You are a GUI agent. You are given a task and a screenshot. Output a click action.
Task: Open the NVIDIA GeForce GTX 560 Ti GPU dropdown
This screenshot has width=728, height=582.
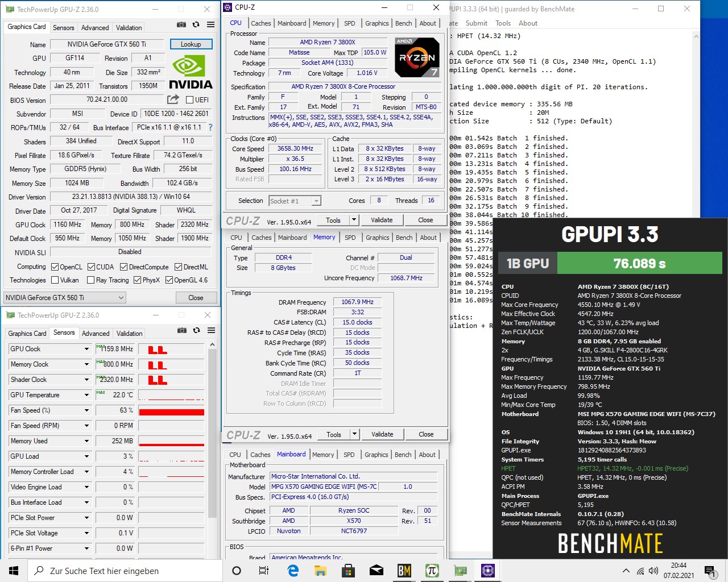click(x=65, y=298)
